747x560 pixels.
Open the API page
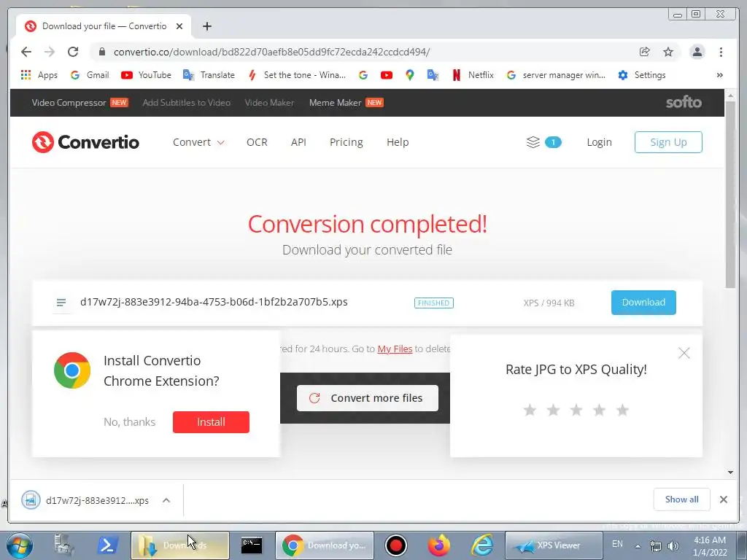(x=298, y=142)
